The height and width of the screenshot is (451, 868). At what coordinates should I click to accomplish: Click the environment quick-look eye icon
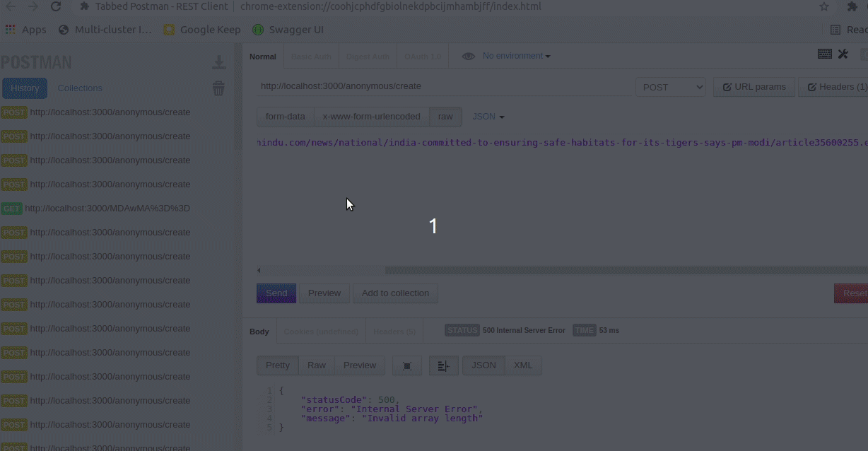pyautogui.click(x=468, y=57)
